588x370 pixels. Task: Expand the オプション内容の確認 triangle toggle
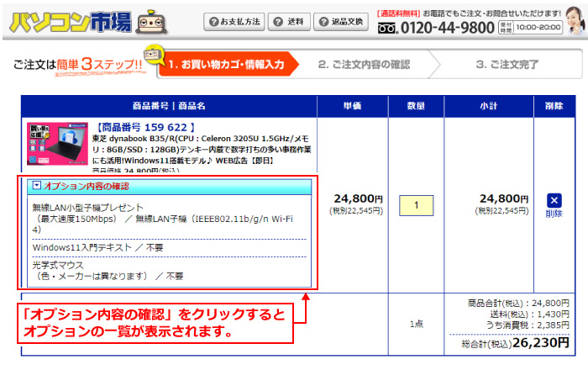point(37,186)
